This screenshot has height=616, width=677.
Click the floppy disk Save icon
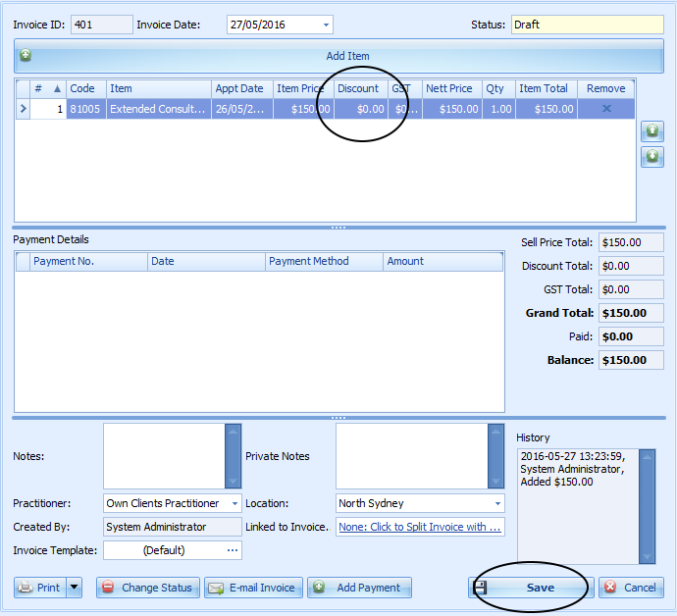pyautogui.click(x=480, y=588)
